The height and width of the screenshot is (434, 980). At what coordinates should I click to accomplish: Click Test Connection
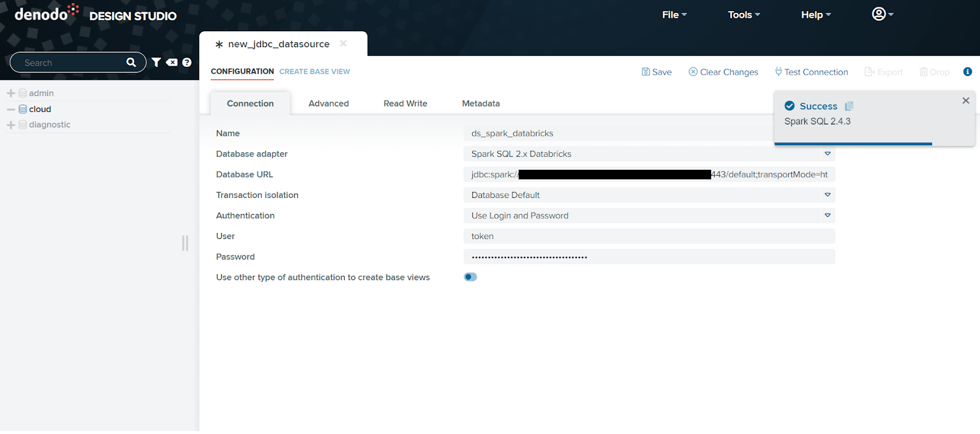(x=812, y=72)
